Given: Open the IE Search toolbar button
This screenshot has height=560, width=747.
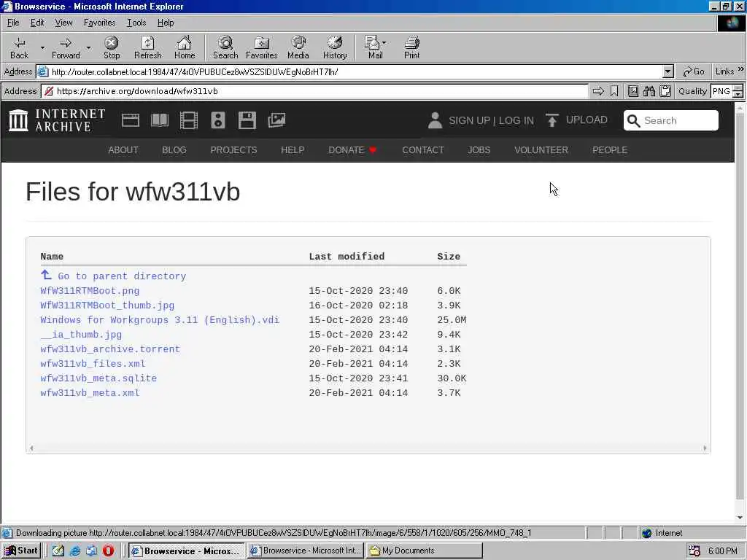Looking at the screenshot, I should pyautogui.click(x=225, y=47).
